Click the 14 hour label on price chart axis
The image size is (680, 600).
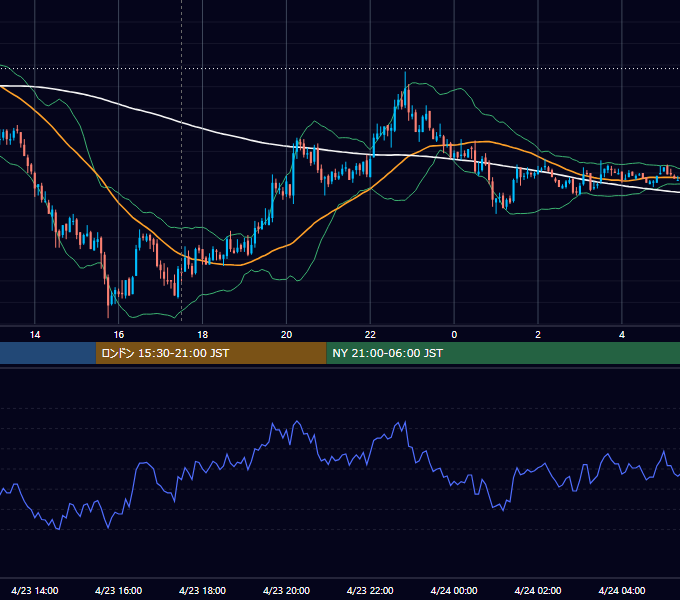pyautogui.click(x=35, y=335)
